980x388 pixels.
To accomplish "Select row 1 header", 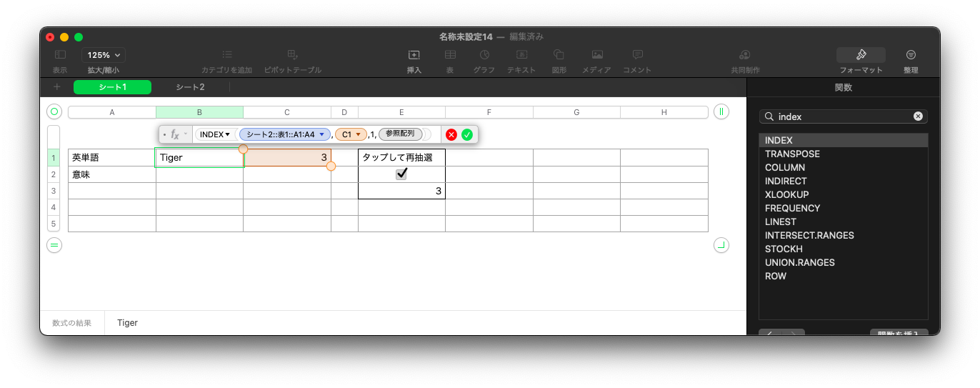I will coord(54,157).
